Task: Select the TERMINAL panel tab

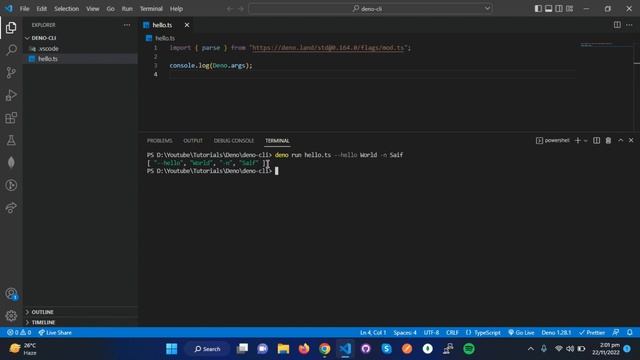Action: pos(277,141)
